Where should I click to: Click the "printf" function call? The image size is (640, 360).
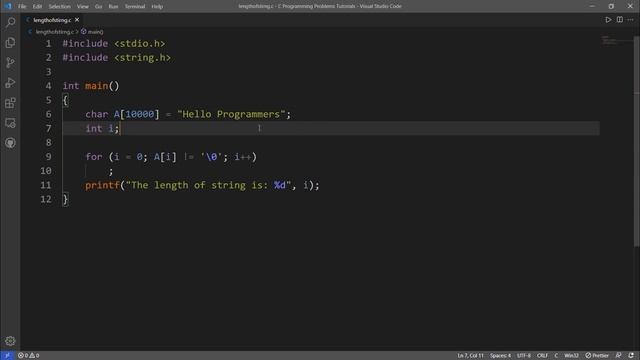point(102,185)
